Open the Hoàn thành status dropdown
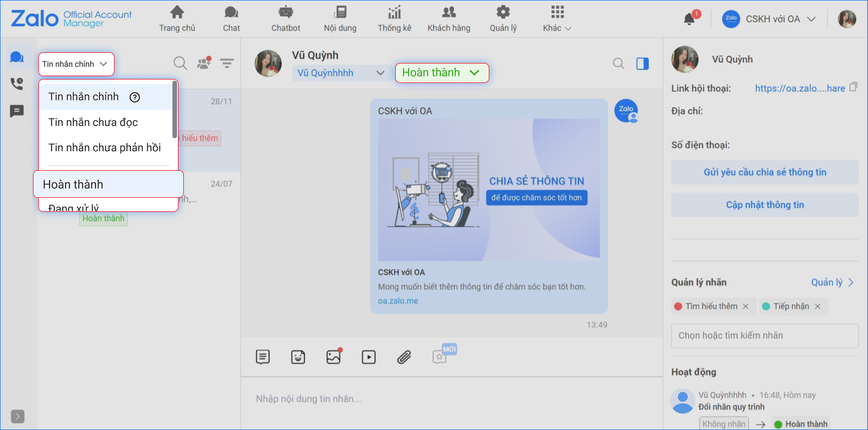Viewport: 868px width, 430px height. coord(442,73)
